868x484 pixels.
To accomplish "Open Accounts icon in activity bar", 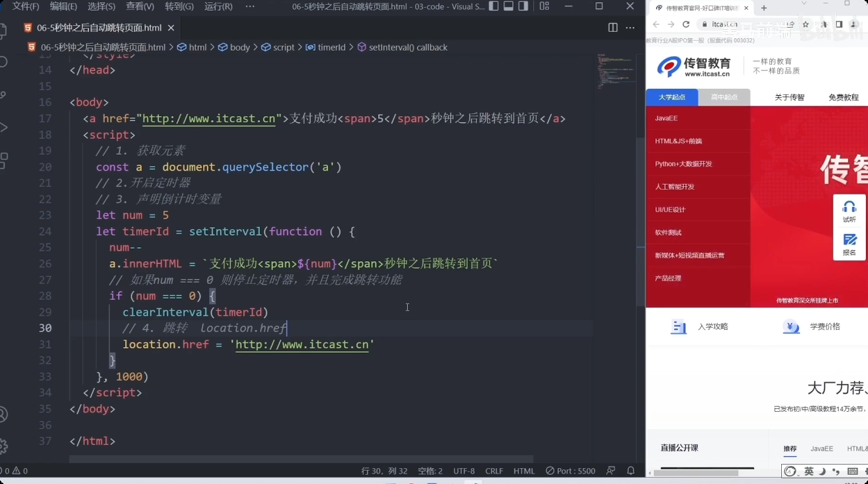I will (x=3, y=415).
